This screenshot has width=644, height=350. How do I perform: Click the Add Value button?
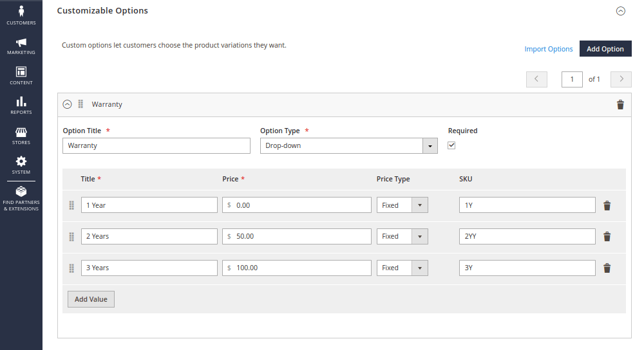91,299
